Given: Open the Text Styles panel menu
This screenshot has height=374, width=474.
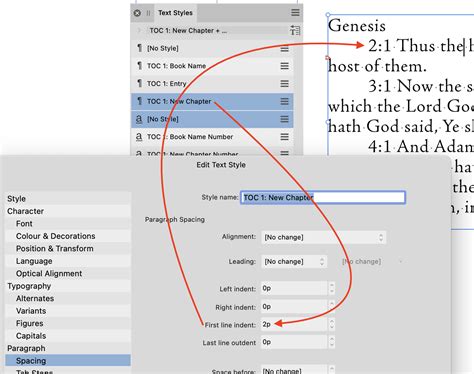Looking at the screenshot, I should coord(295,13).
